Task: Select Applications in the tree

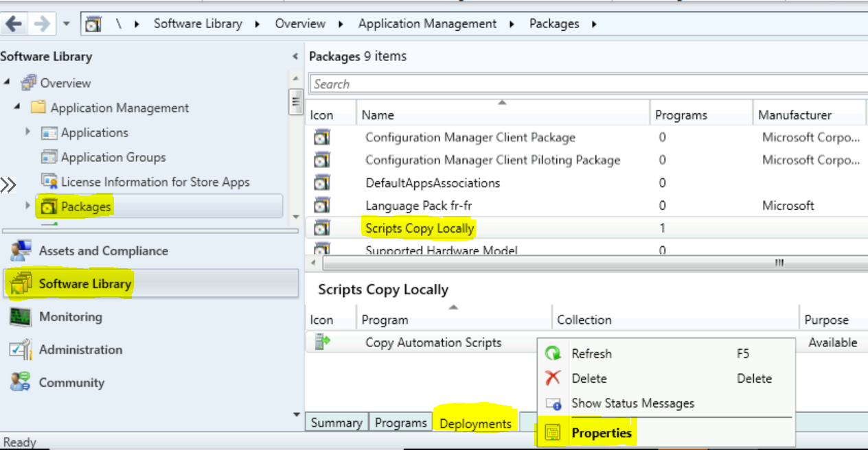Action: pos(95,132)
